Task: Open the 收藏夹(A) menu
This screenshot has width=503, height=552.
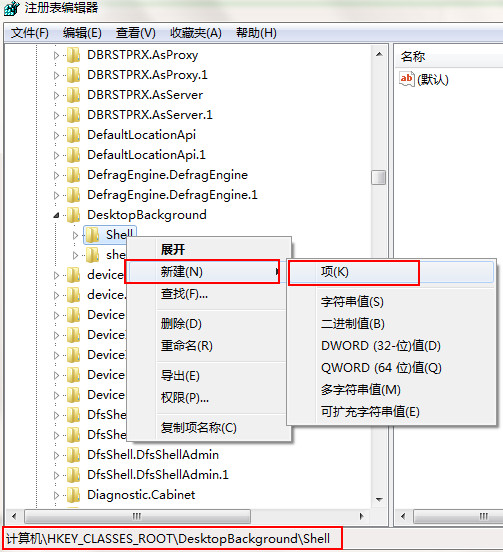Action: [196, 33]
